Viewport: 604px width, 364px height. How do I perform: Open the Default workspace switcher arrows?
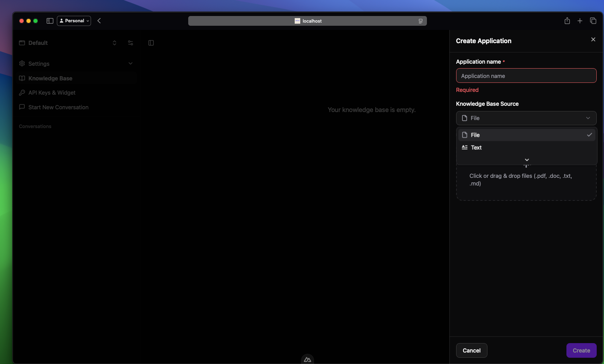114,43
